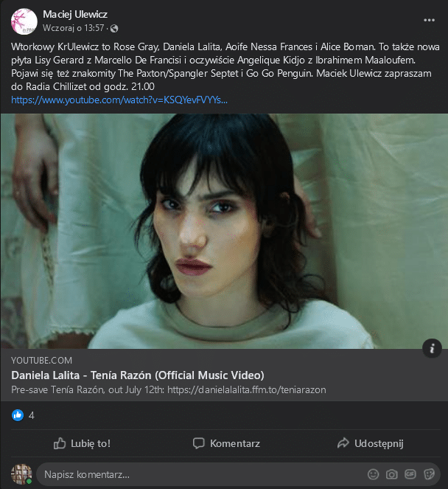Click Maciej Ulewicz profile picture
Screen dimensions: 448x489
coord(24,21)
